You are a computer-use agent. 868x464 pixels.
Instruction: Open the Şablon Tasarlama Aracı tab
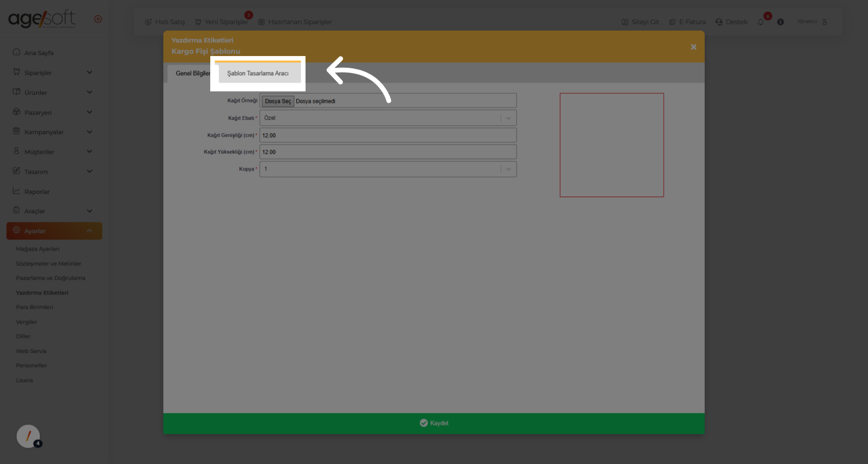[258, 73]
